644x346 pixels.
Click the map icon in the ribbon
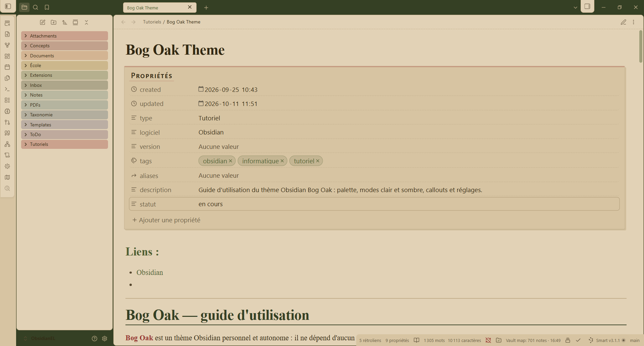[7, 177]
